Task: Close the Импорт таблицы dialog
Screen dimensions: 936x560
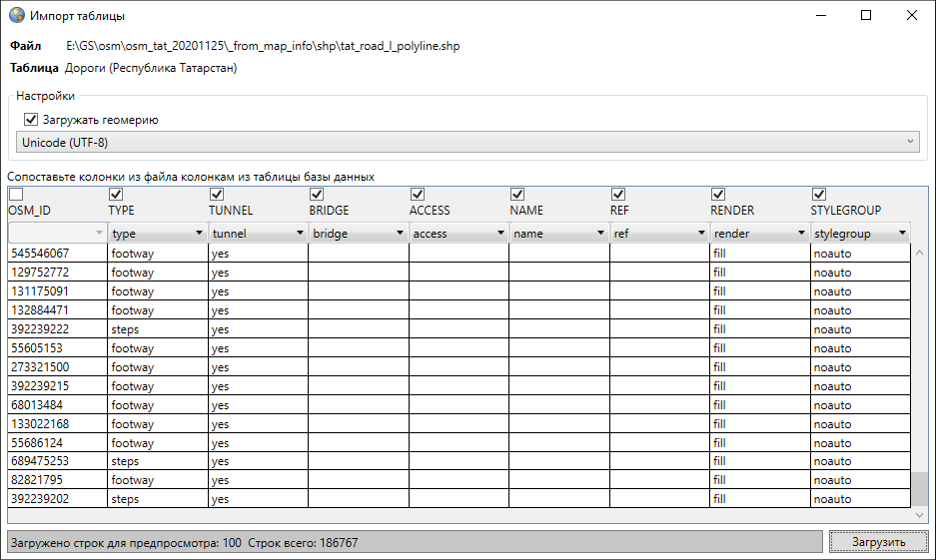Action: pyautogui.click(x=912, y=16)
